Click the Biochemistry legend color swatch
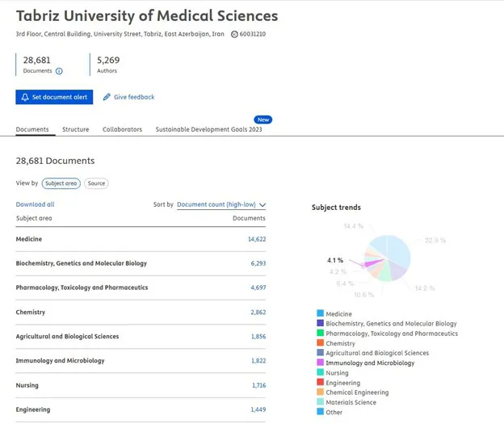Viewport: 504px width, 424px height. pyautogui.click(x=320, y=323)
